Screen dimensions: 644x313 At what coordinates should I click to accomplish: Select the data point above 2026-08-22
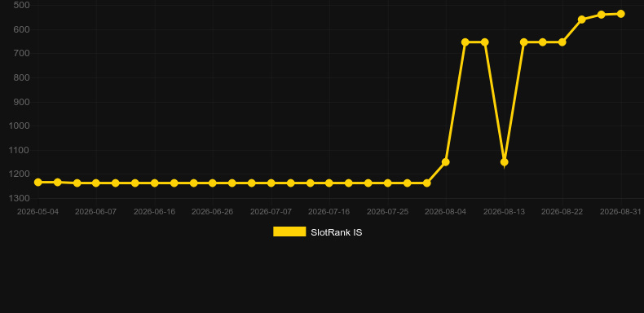point(562,42)
